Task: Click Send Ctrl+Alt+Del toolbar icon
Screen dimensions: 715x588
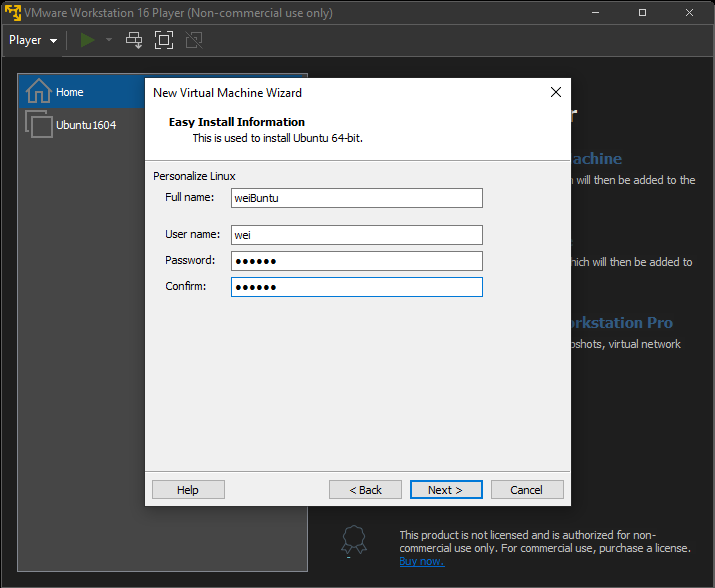Action: click(x=134, y=40)
